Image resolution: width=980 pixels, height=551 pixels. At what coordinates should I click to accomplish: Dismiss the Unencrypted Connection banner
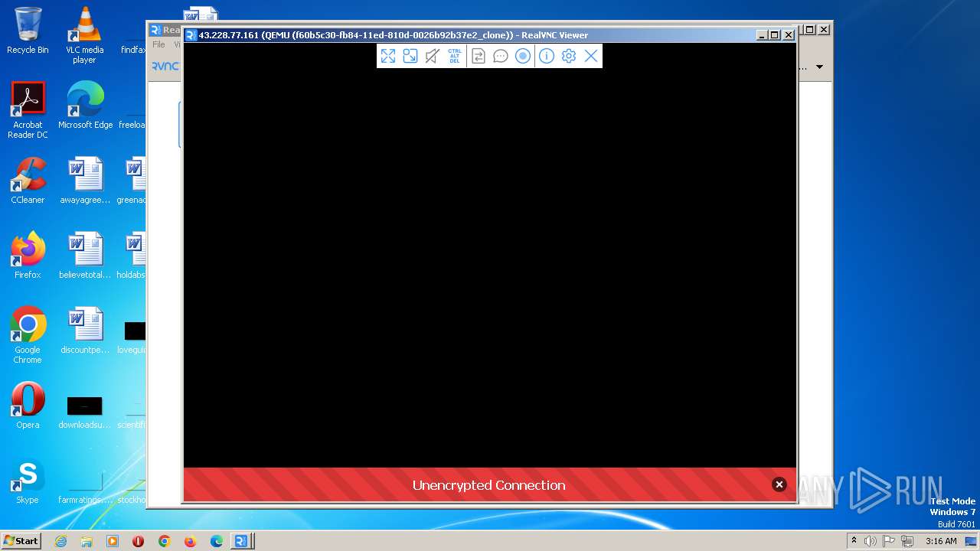[779, 484]
